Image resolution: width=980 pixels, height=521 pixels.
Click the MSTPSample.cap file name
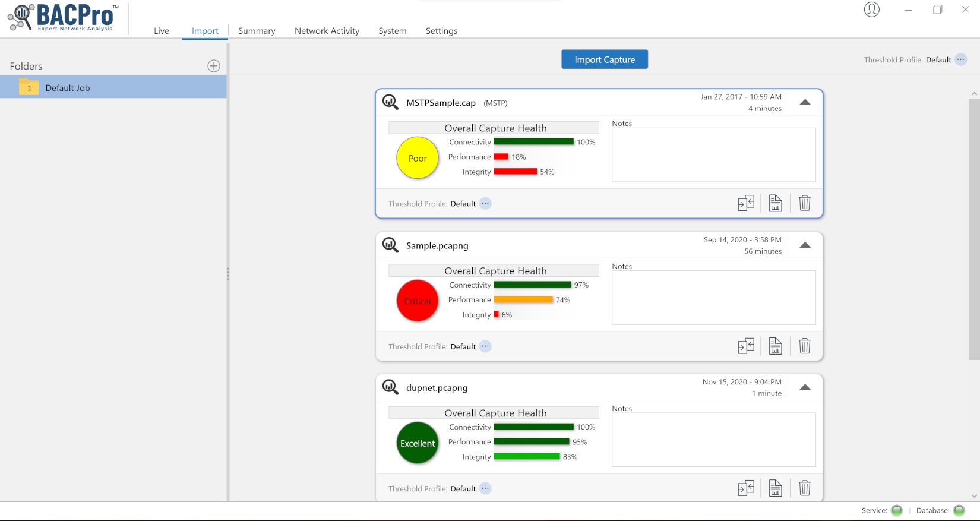coord(441,103)
